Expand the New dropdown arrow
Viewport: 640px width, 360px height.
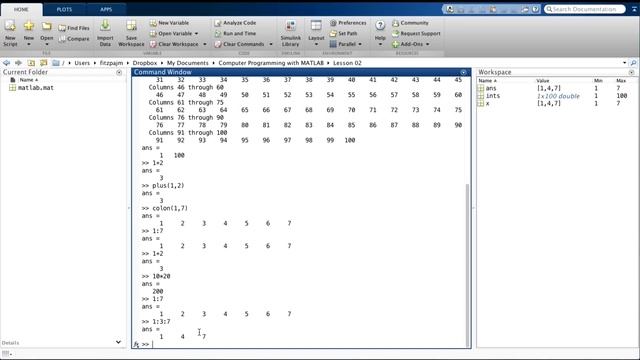(x=29, y=44)
